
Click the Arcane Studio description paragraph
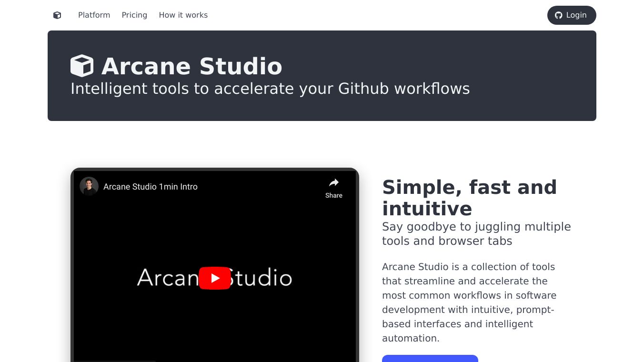pyautogui.click(x=469, y=302)
